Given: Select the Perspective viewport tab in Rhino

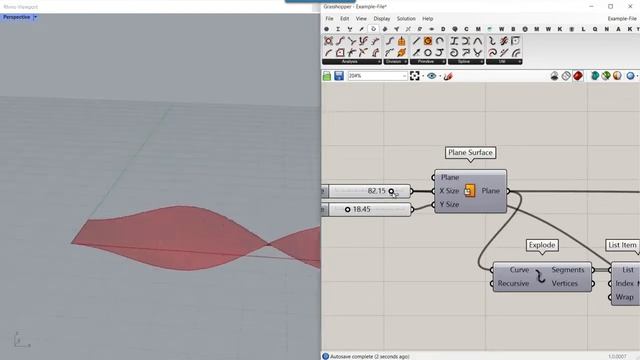Looking at the screenshot, I should pyautogui.click(x=16, y=17).
